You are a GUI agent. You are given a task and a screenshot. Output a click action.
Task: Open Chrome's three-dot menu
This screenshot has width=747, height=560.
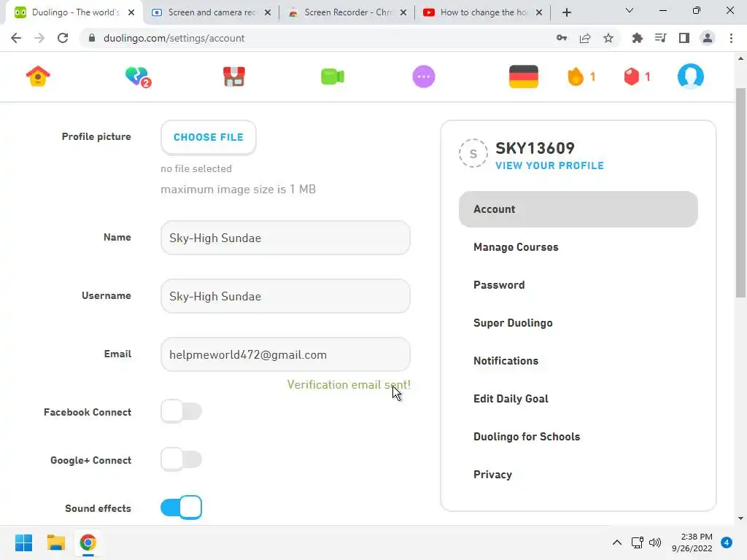coord(731,38)
